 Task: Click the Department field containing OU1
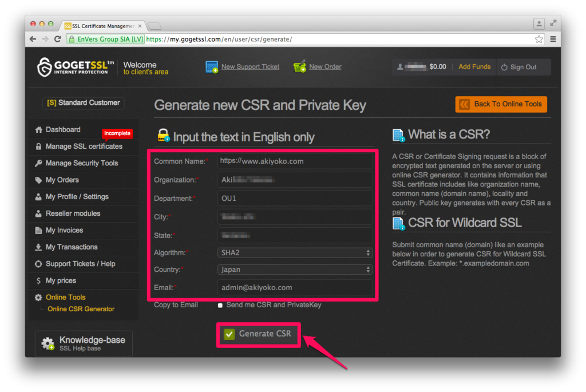point(295,199)
